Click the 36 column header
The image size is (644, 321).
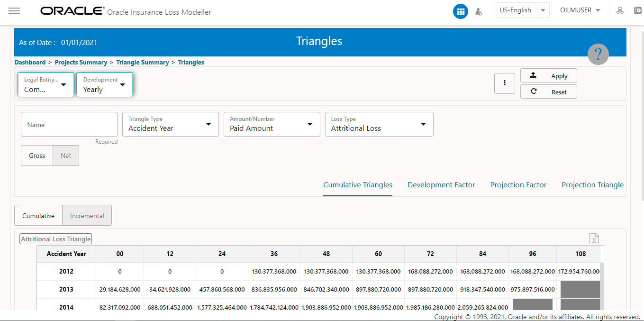pyautogui.click(x=274, y=254)
